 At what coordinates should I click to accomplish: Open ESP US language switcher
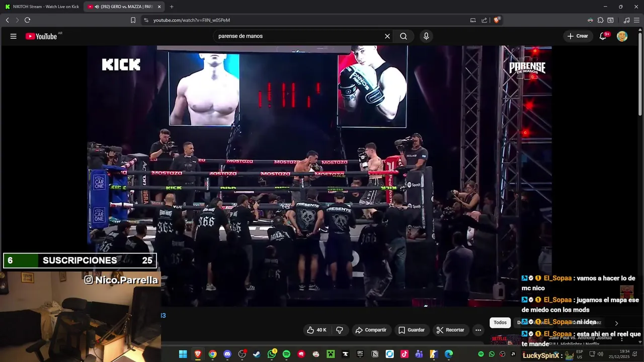580,354
